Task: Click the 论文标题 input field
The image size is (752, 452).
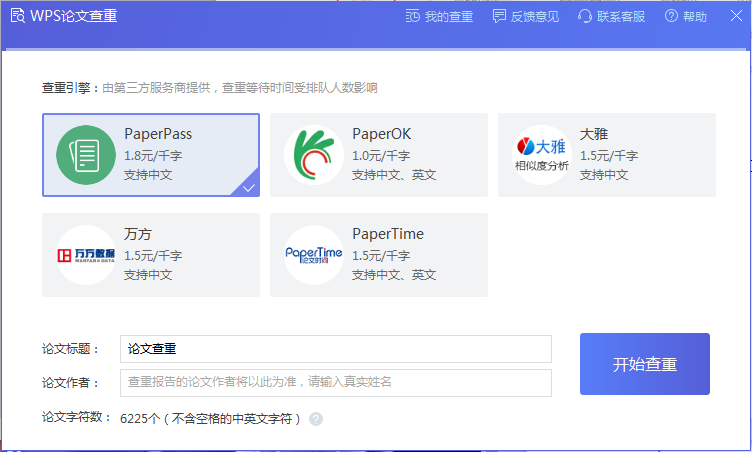Action: pos(336,349)
